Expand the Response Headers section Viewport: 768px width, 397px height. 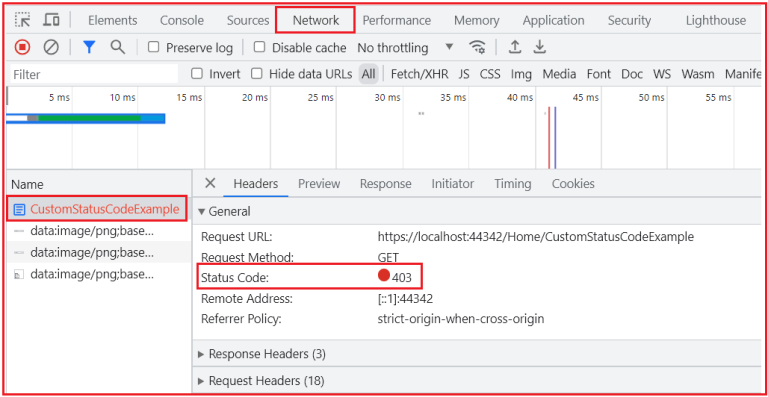[x=262, y=354]
